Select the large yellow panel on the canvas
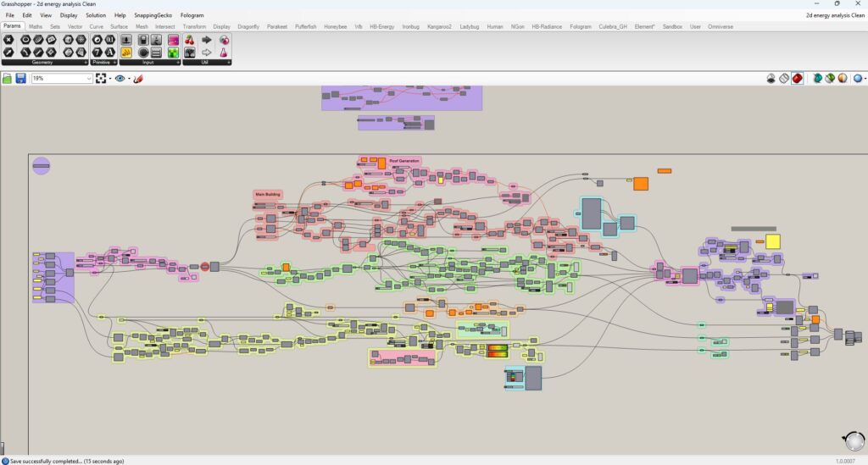 772,241
